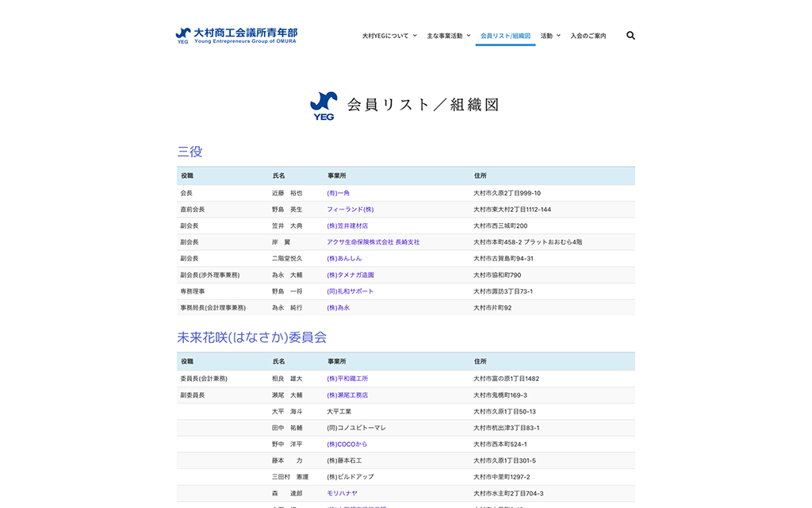Click address 大村市久原2丁目999-10
The image size is (812, 508).
(507, 193)
